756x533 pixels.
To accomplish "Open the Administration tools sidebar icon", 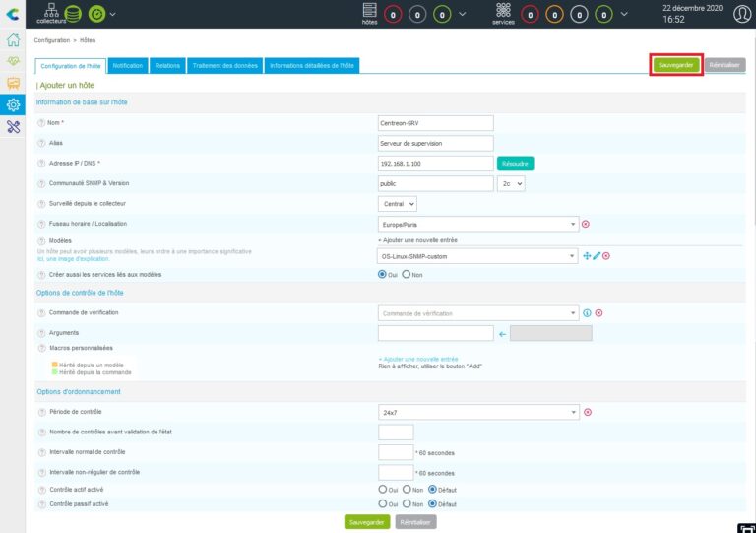I will tap(13, 127).
